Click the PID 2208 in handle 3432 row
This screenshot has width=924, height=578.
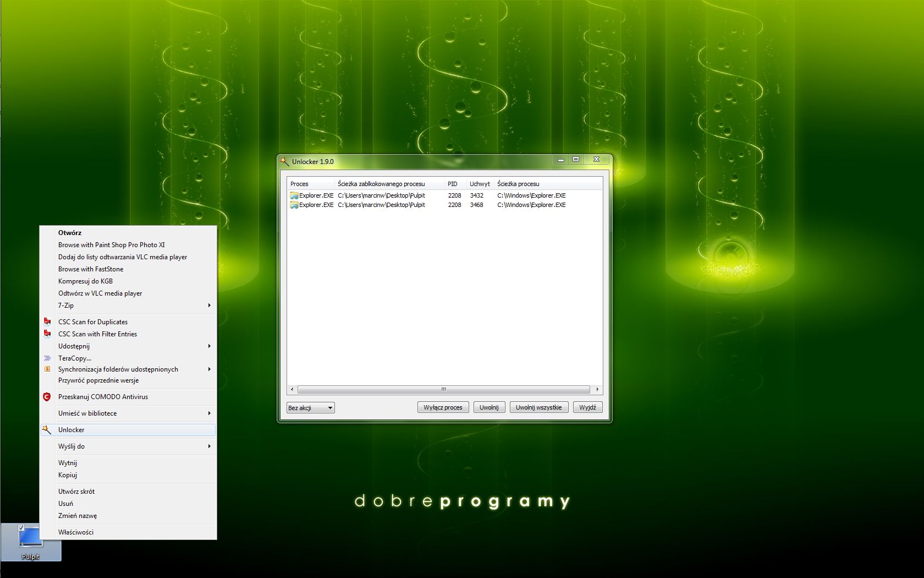[x=454, y=195]
